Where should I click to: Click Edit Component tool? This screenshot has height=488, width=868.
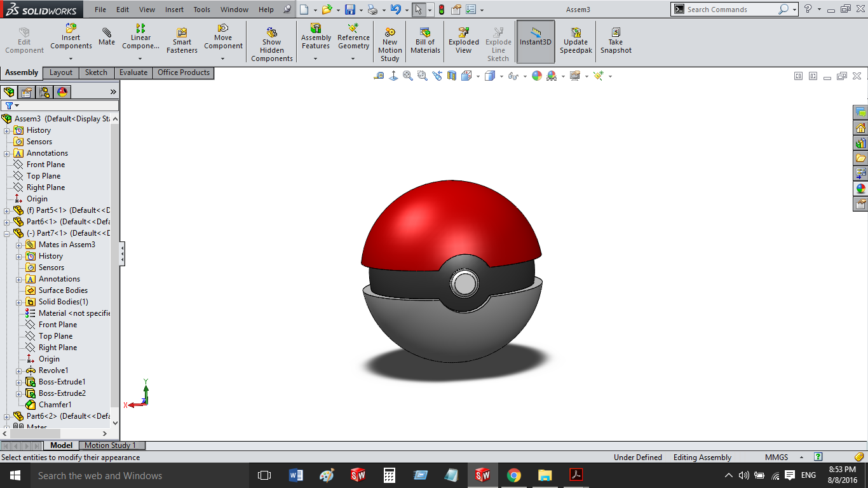coord(24,41)
